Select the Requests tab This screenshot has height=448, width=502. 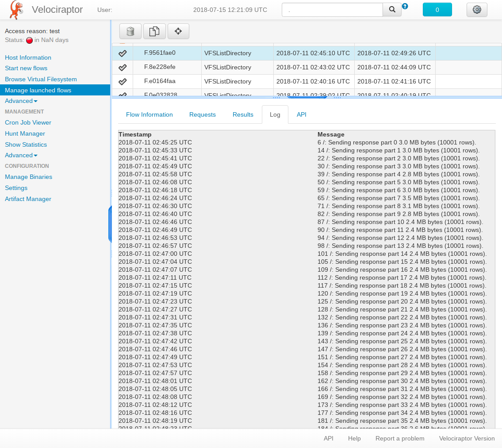[x=202, y=114]
